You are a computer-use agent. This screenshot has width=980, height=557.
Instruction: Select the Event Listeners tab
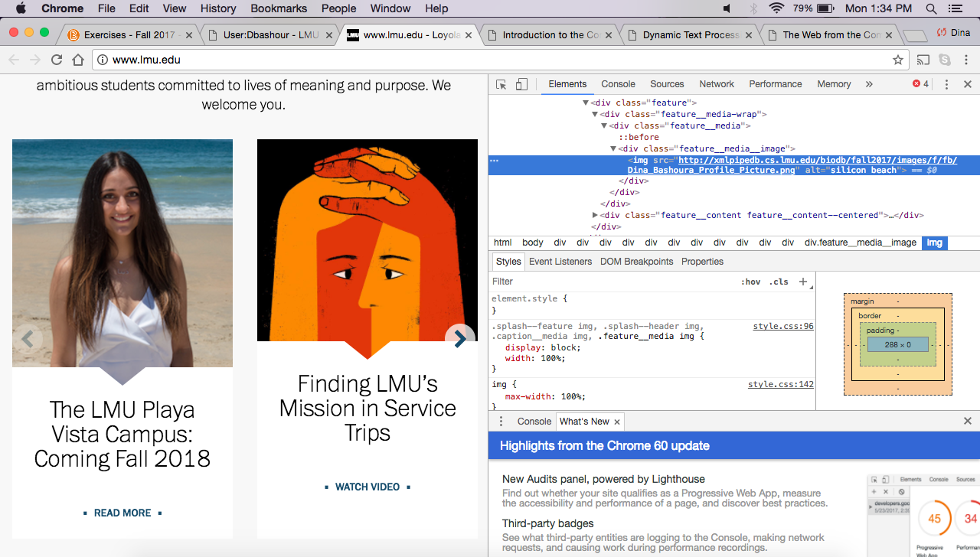[x=560, y=262]
